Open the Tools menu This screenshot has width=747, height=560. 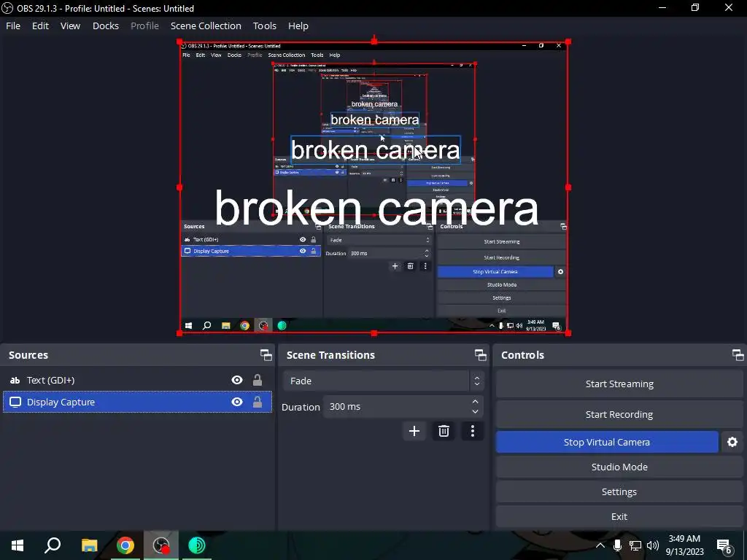[264, 26]
